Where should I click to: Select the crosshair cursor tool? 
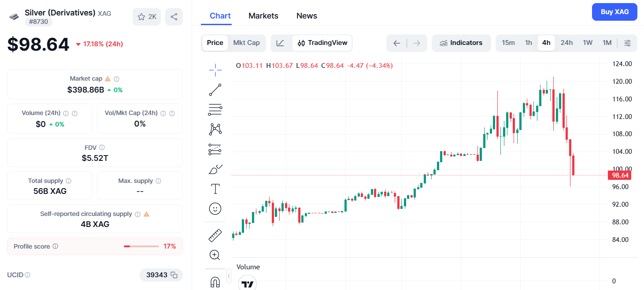(215, 69)
